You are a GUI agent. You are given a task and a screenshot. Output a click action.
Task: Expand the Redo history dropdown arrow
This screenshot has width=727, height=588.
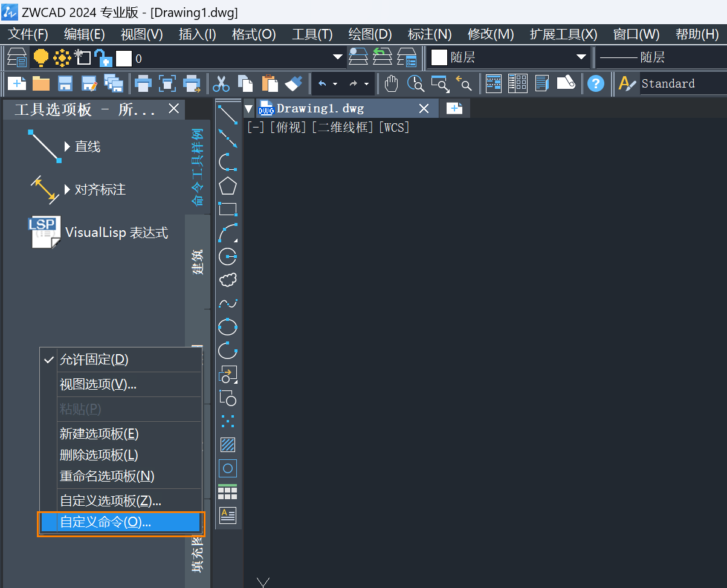tap(366, 84)
